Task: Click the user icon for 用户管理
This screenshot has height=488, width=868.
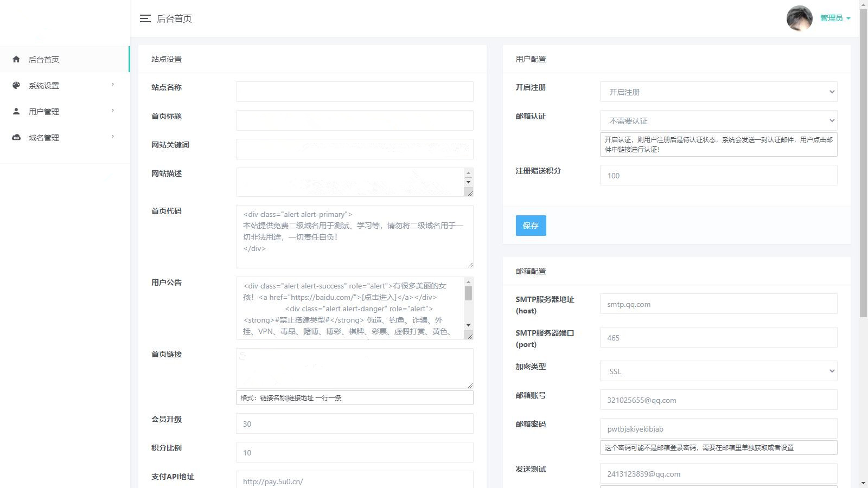Action: pos(16,111)
